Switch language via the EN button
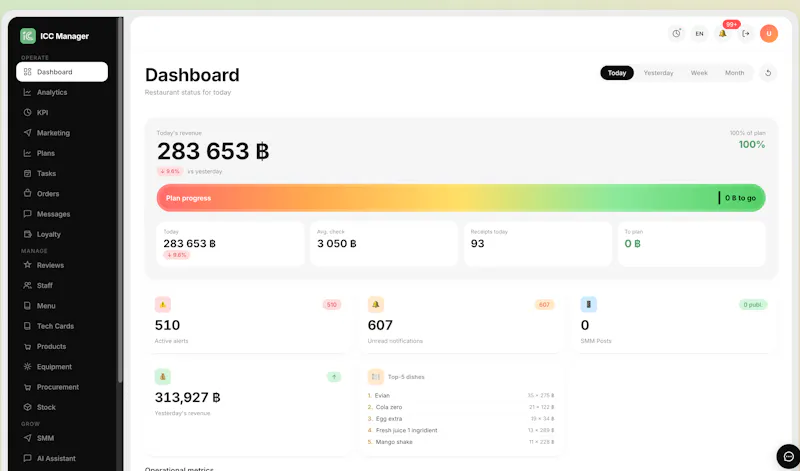Screen dimensions: 800x471 699,34
